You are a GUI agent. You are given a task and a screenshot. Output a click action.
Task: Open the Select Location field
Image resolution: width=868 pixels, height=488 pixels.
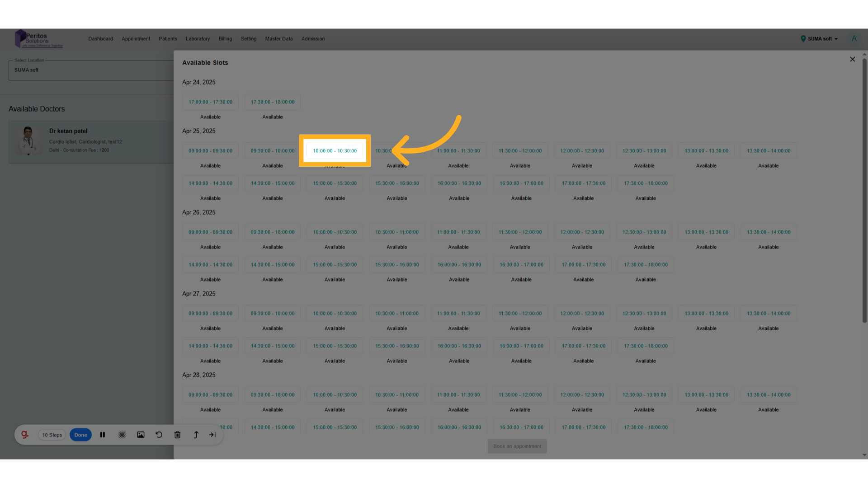tap(90, 70)
